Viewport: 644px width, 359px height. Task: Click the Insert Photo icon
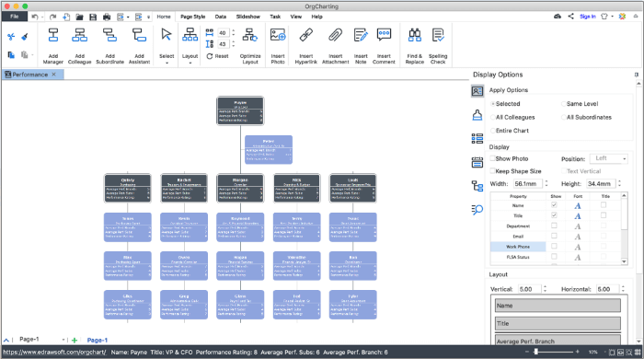click(278, 35)
